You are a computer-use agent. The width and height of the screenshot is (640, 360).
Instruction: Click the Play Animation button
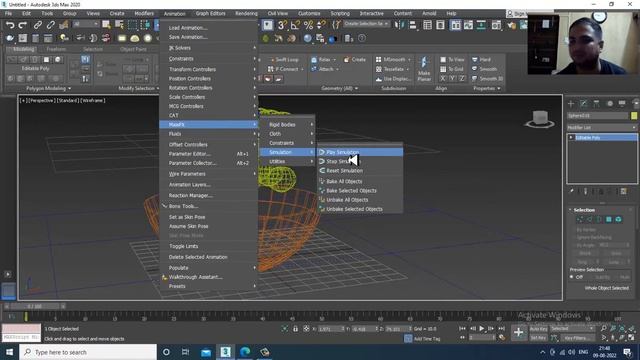coord(482,328)
